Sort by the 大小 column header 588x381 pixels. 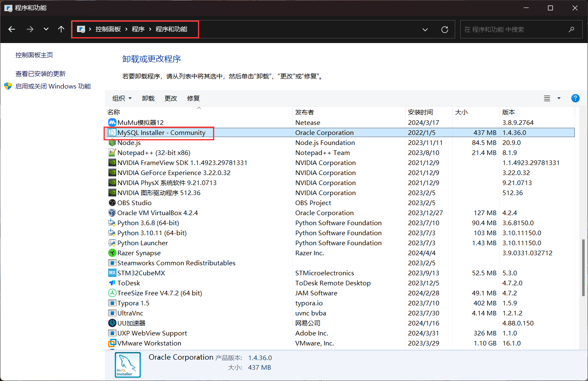click(x=476, y=112)
